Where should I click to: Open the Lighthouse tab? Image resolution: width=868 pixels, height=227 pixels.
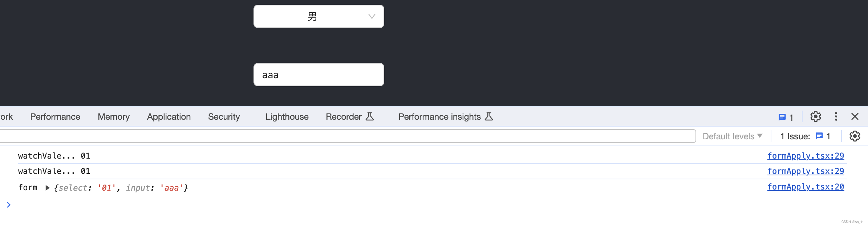click(x=287, y=116)
